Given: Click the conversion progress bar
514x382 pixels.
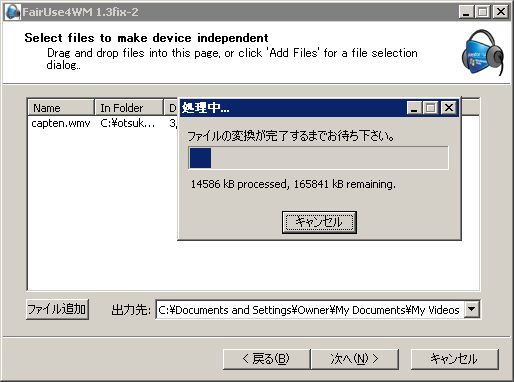Looking at the screenshot, I should (318, 158).
